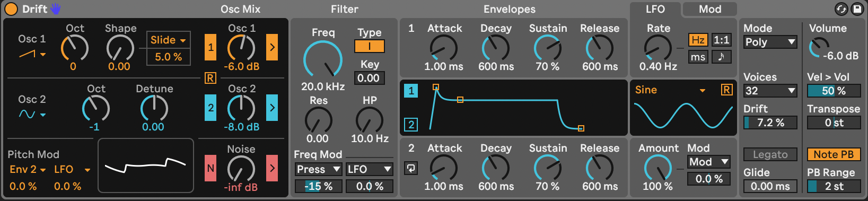Image resolution: width=868 pixels, height=201 pixels.
Task: Click the hand icon next to Drift
Action: pyautogui.click(x=56, y=9)
